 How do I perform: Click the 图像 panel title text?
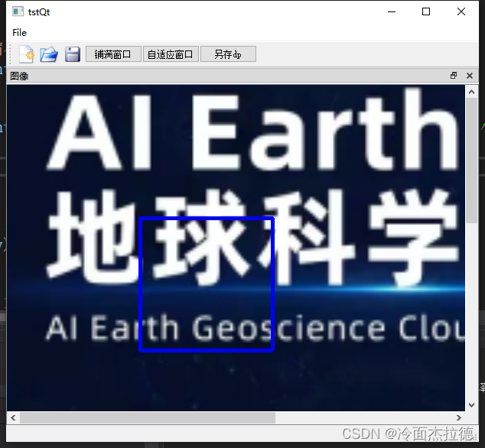point(19,76)
